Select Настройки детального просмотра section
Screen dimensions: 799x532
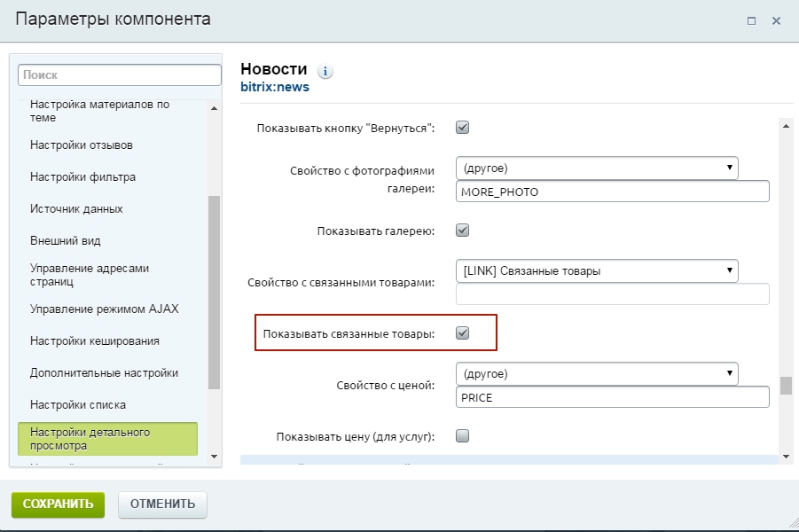pos(107,439)
